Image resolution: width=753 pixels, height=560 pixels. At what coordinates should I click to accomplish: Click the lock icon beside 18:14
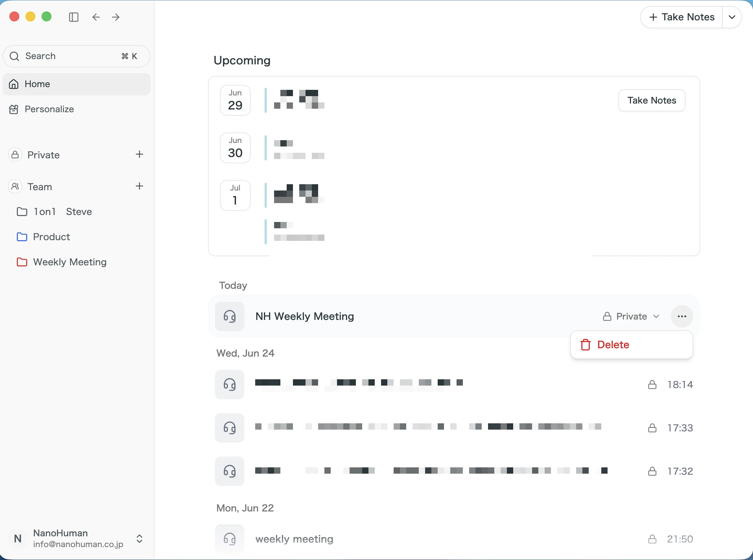(652, 385)
